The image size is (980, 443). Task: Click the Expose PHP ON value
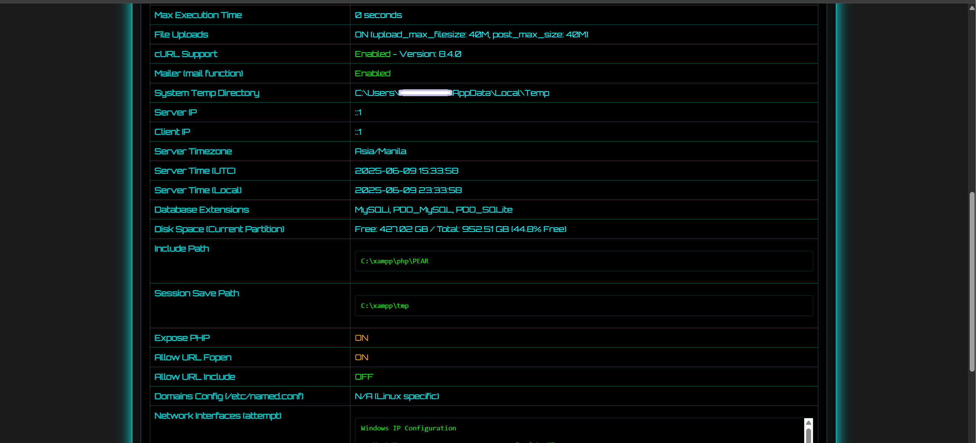361,338
